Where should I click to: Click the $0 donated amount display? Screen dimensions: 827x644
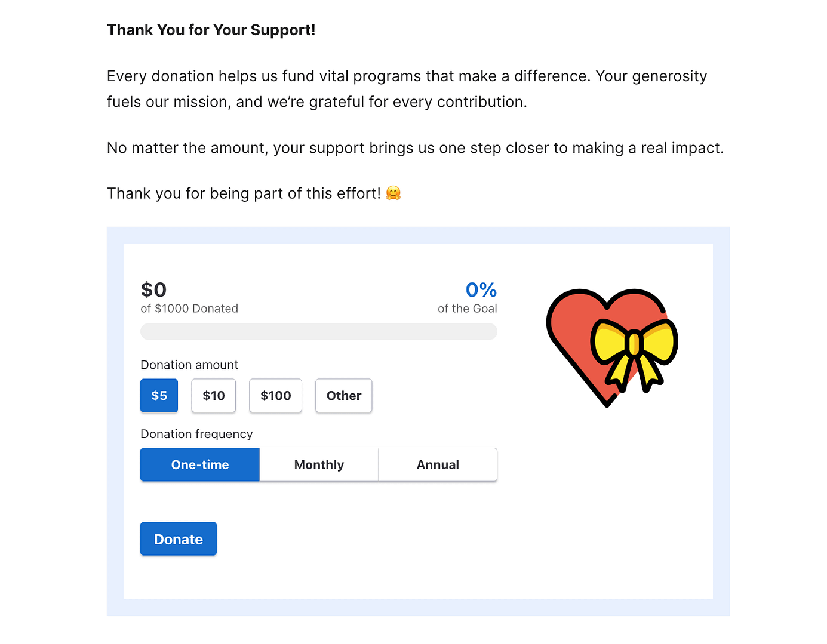tap(153, 290)
